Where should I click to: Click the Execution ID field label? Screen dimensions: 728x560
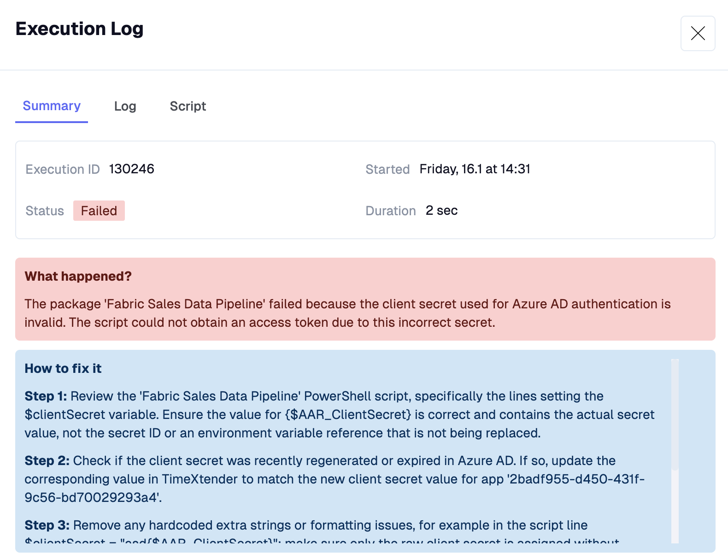pyautogui.click(x=63, y=170)
